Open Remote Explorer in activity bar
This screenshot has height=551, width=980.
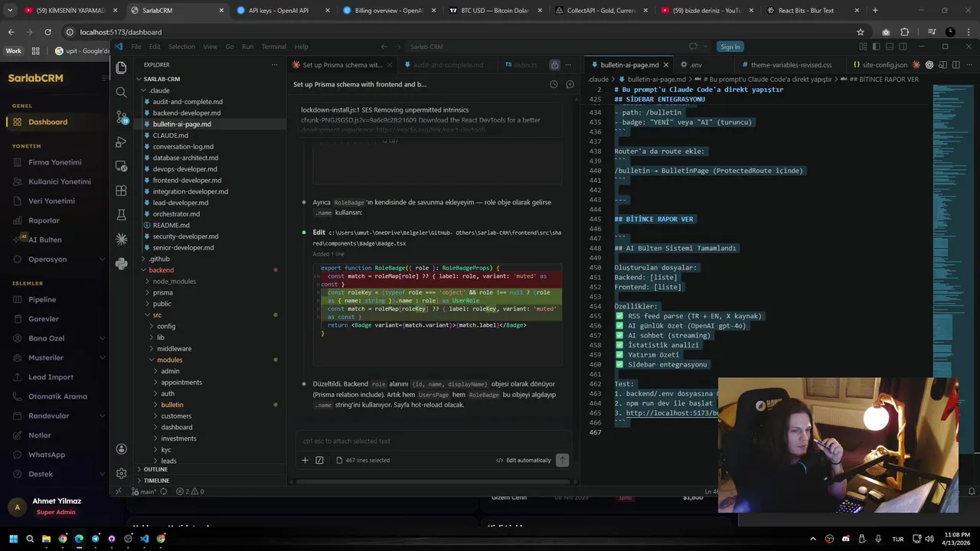121,166
